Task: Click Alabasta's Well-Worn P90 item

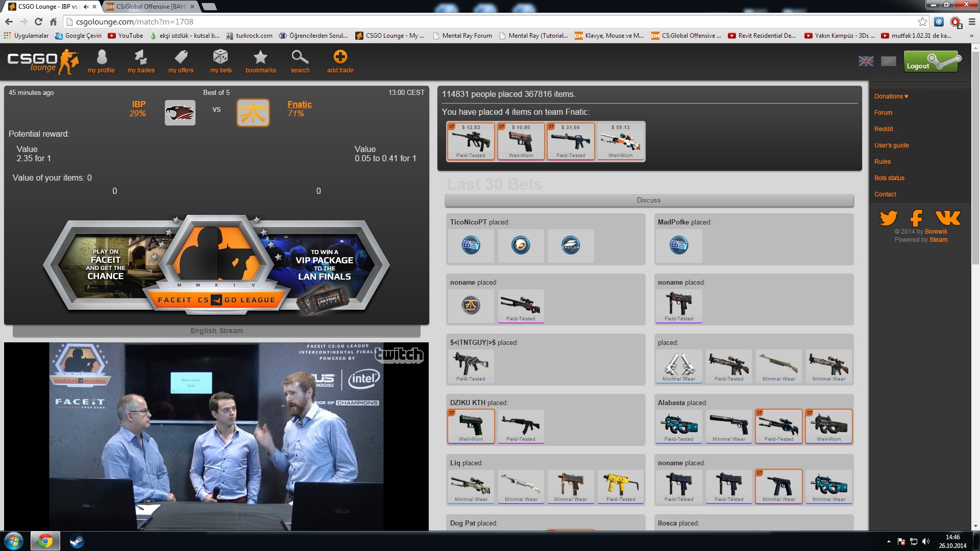Action: tap(828, 427)
